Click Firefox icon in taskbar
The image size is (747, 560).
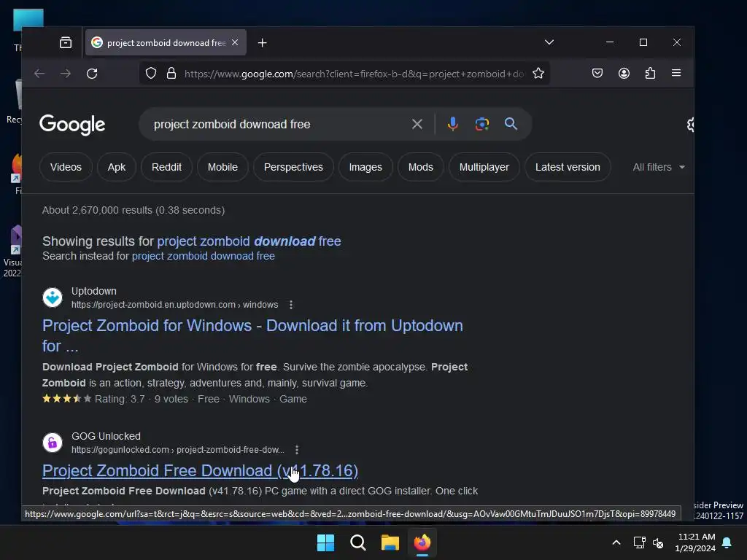422,542
